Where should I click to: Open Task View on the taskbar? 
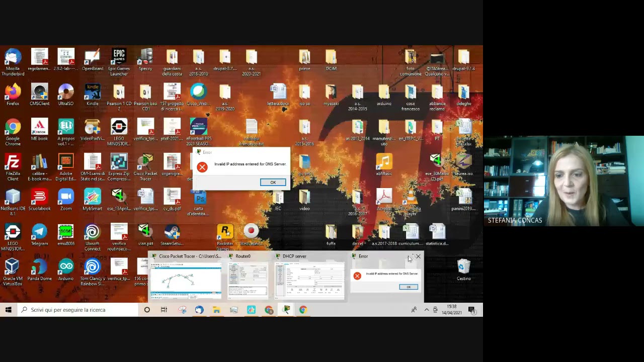[164, 310]
